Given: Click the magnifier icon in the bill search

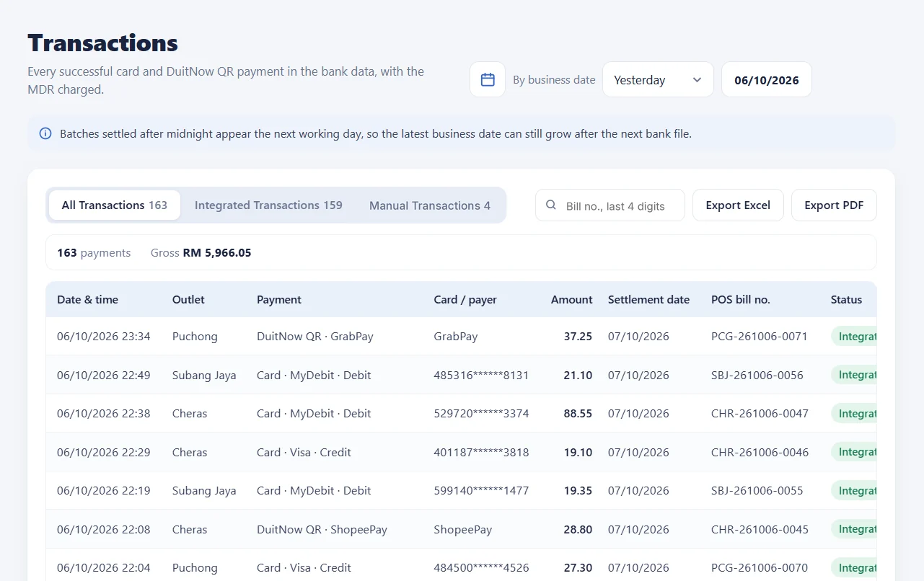Looking at the screenshot, I should coord(551,205).
